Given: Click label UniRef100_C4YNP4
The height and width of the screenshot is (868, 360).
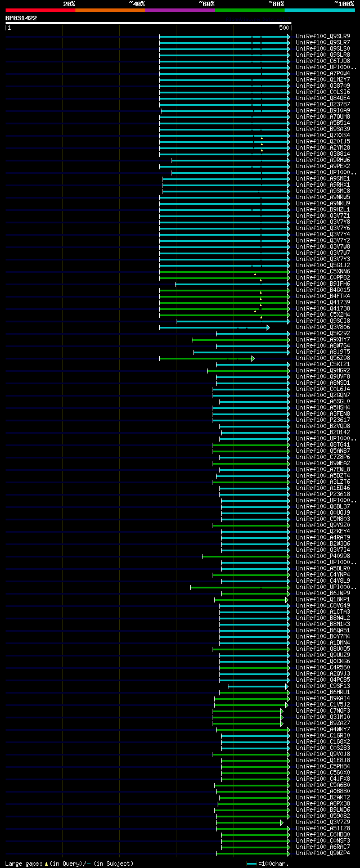Looking at the screenshot, I should pos(323,574).
